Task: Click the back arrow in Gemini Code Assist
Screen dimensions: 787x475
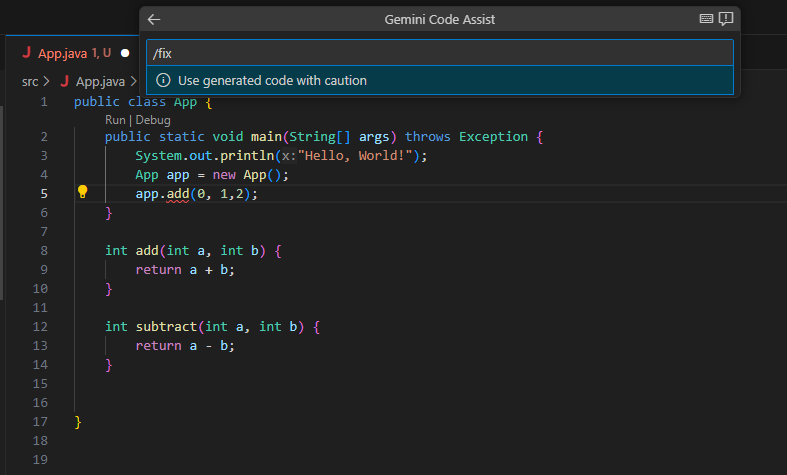Action: coord(154,20)
